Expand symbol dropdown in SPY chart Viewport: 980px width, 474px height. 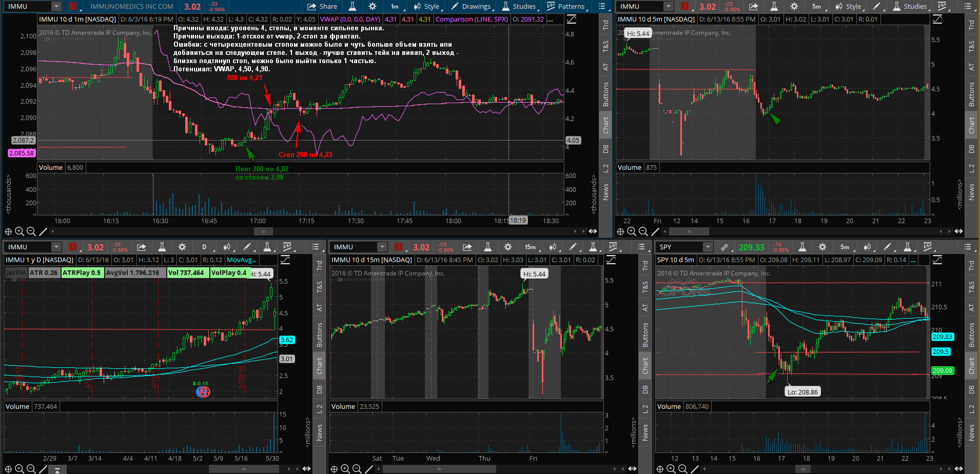pos(708,247)
